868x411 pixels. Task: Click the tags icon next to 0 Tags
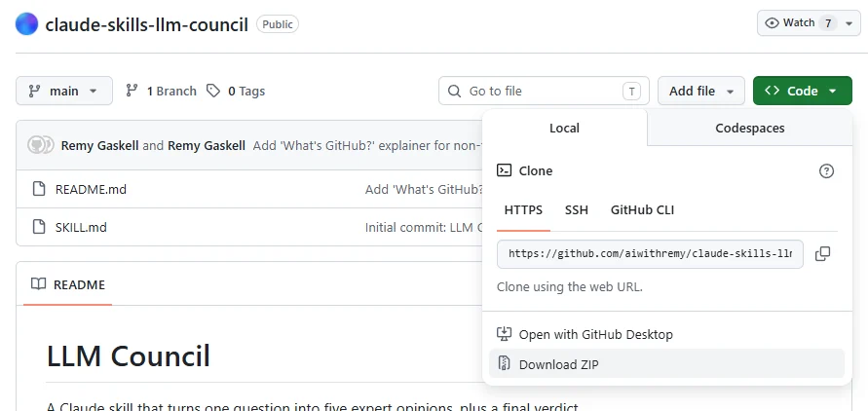click(x=213, y=91)
